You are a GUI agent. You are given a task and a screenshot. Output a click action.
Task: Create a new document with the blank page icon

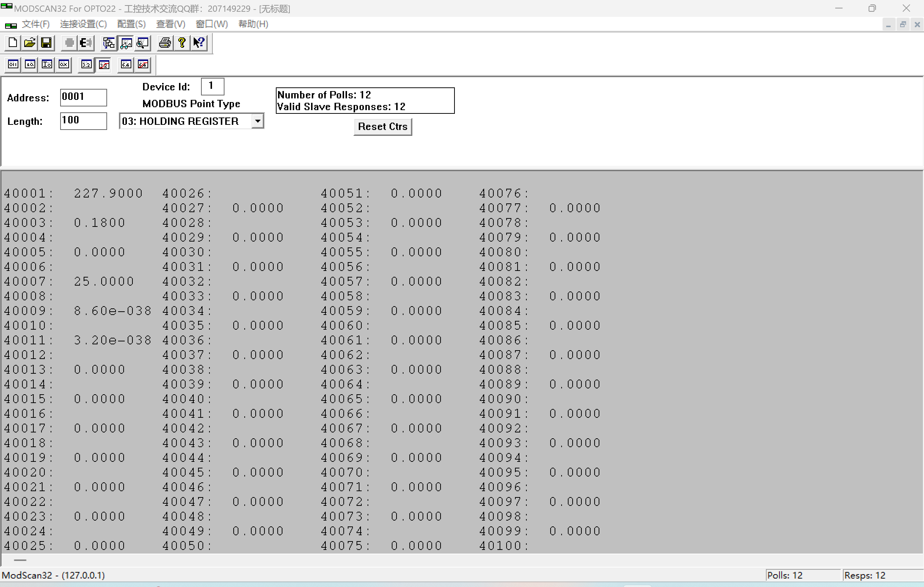pyautogui.click(x=13, y=43)
